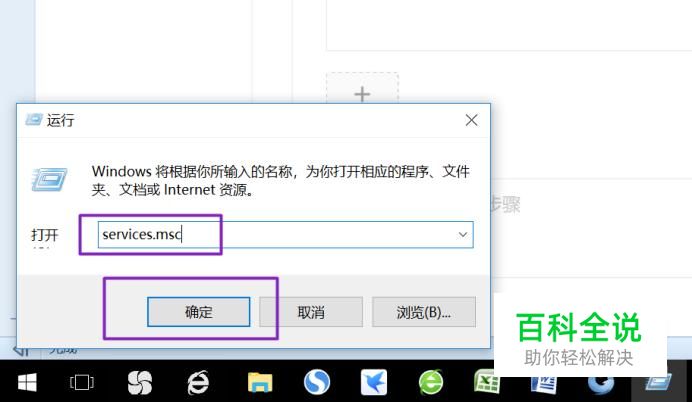
Task: Open Task View from the taskbar
Action: 82,382
